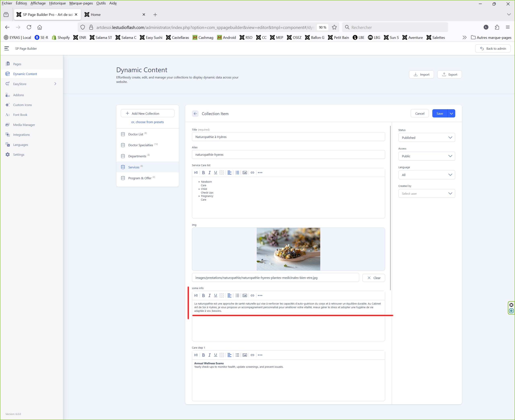
Task: Click the back arrow beside Collection Item
Action: (x=195, y=113)
